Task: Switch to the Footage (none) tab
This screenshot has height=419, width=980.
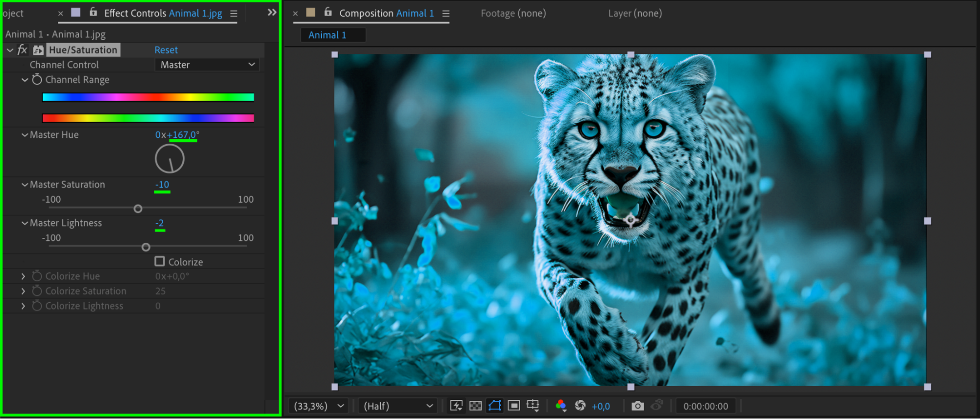Action: (513, 13)
